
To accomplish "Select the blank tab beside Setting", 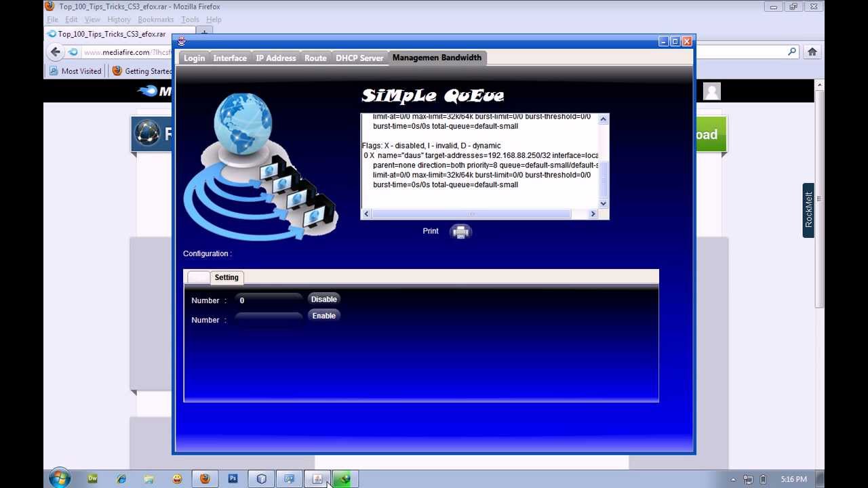I will tap(198, 277).
